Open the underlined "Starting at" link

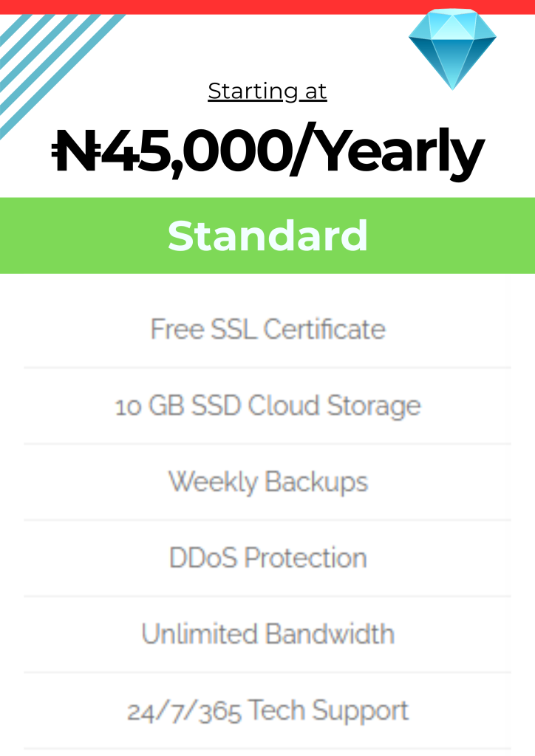(267, 91)
